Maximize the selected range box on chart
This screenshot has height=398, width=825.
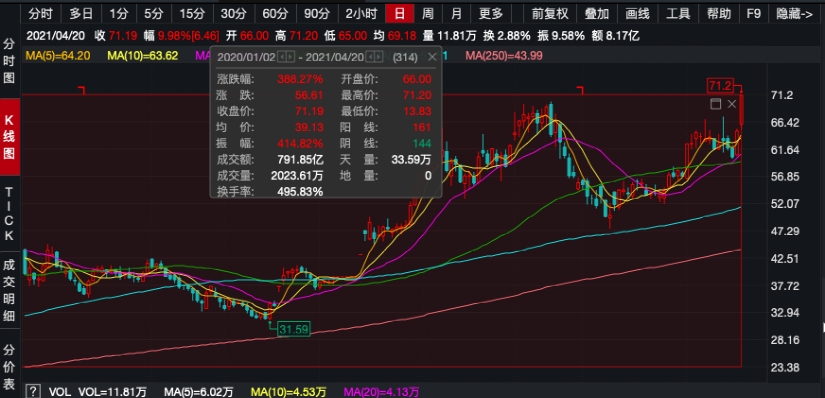click(716, 104)
